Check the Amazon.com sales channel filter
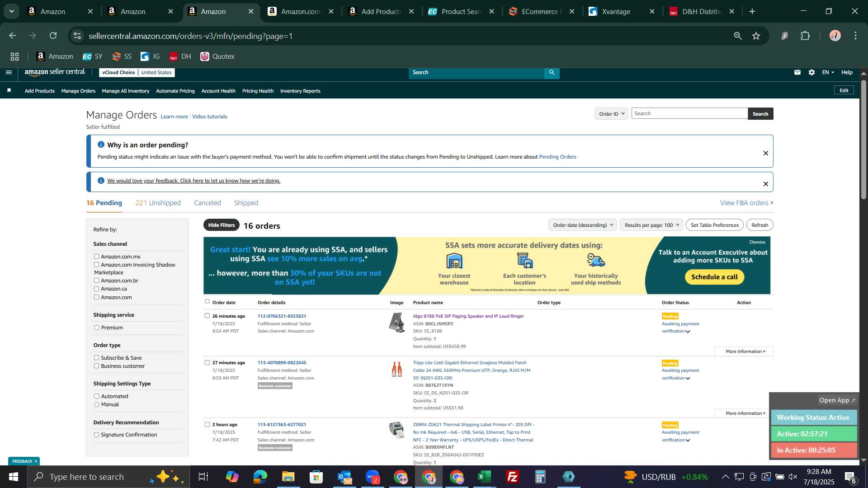The image size is (868, 488). click(x=96, y=297)
